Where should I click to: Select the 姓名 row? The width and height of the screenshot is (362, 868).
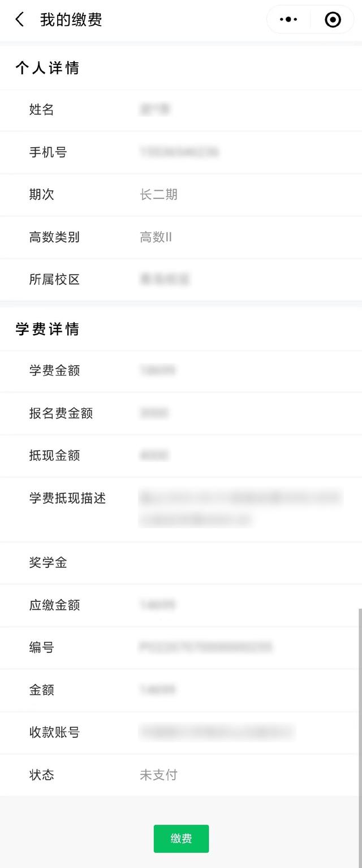(181, 110)
